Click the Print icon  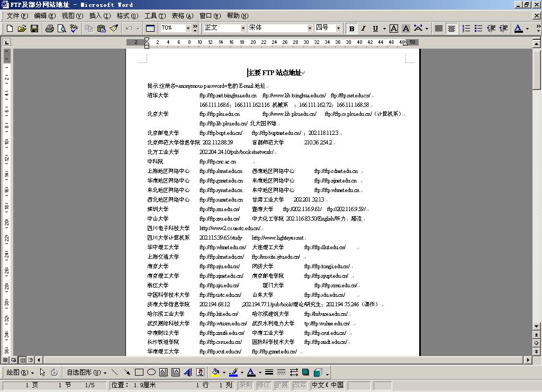(50, 29)
